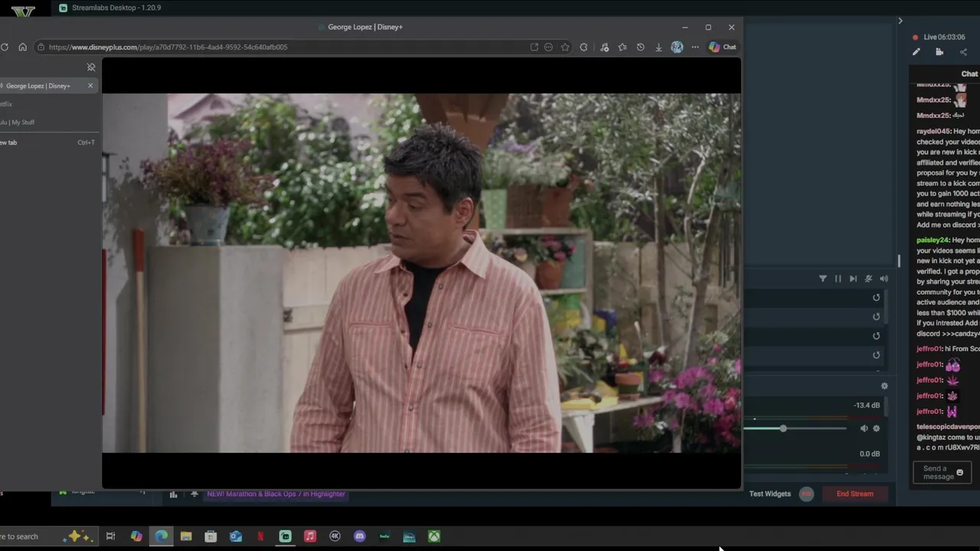
Task: Open Edge Settings and more menu
Action: tap(695, 47)
